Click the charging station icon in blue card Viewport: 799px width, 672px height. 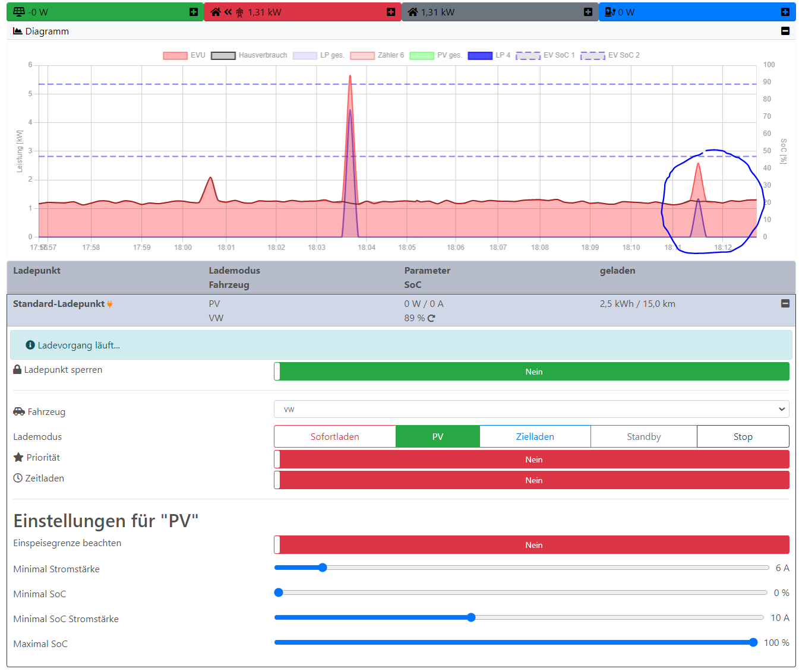click(x=609, y=12)
